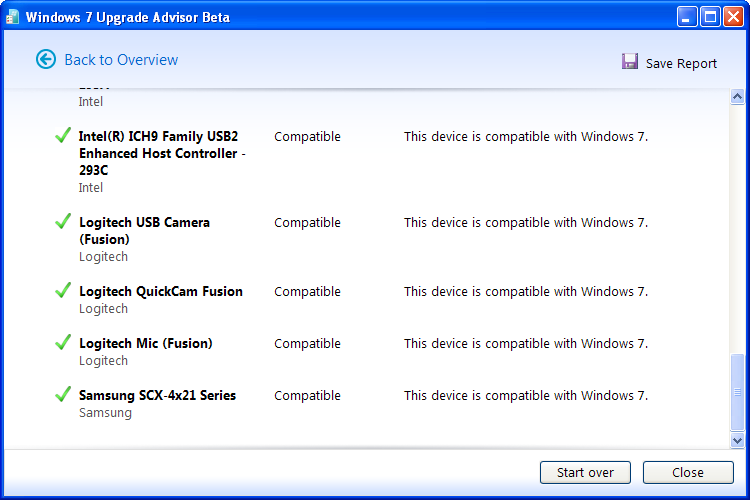Image resolution: width=750 pixels, height=500 pixels.
Task: Select Intel(R) ICH9 Family USB2 Enhanced Host Controller
Action: coord(162,153)
